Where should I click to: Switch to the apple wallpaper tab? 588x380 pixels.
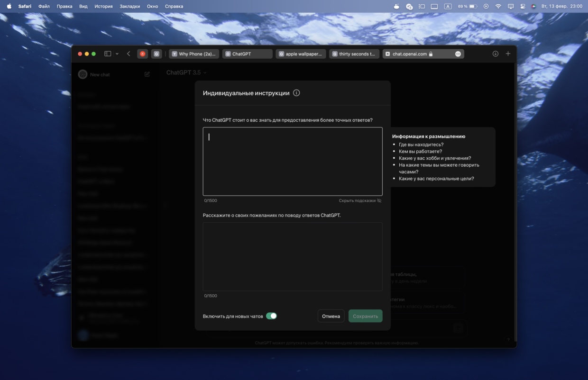pyautogui.click(x=301, y=54)
